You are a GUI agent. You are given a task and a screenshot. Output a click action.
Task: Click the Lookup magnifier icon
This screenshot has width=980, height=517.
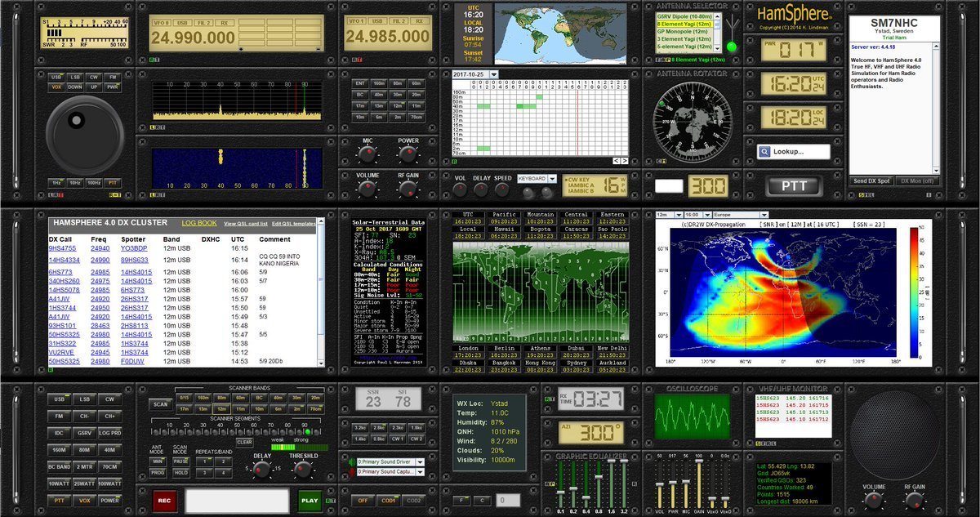point(765,152)
